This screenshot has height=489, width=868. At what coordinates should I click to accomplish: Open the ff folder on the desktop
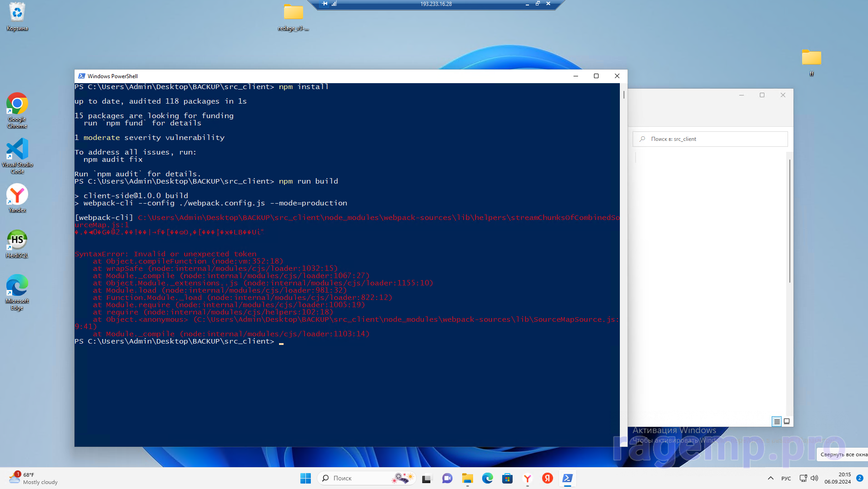pyautogui.click(x=811, y=62)
